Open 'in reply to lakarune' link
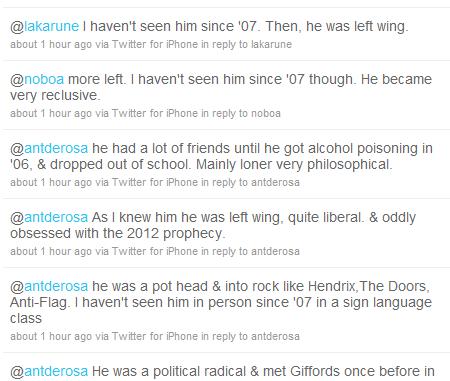Viewport: 450px width, 381px height. point(246,44)
